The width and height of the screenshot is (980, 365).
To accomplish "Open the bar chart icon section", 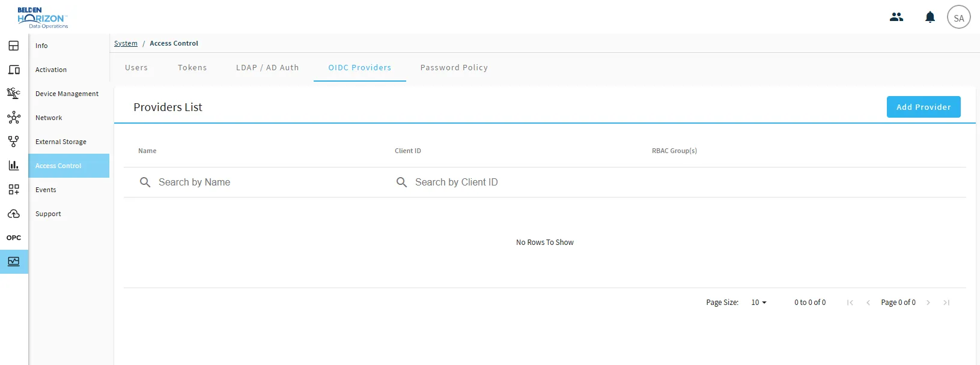I will [x=14, y=166].
